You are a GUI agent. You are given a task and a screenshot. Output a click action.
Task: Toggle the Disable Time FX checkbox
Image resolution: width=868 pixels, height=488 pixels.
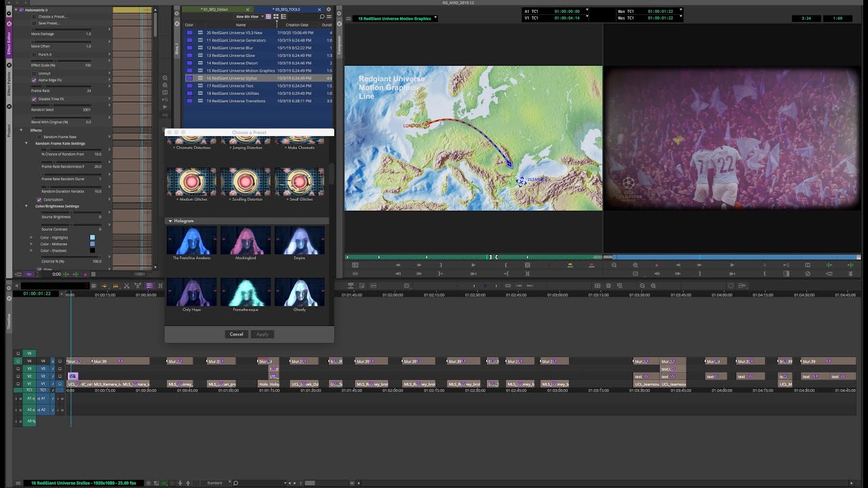click(x=35, y=99)
